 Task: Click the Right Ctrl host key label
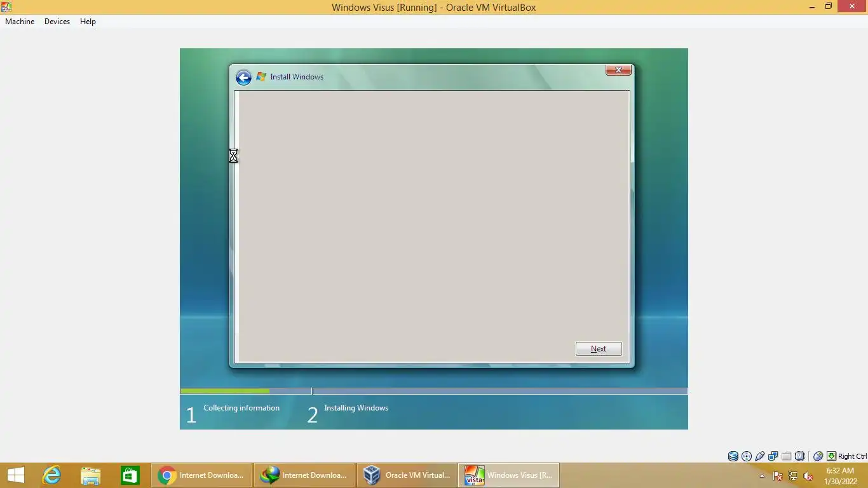tap(853, 456)
